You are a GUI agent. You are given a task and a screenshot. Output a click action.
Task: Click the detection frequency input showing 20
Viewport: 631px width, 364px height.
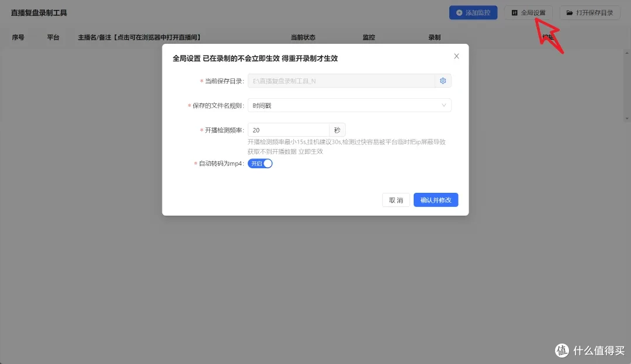pyautogui.click(x=289, y=130)
